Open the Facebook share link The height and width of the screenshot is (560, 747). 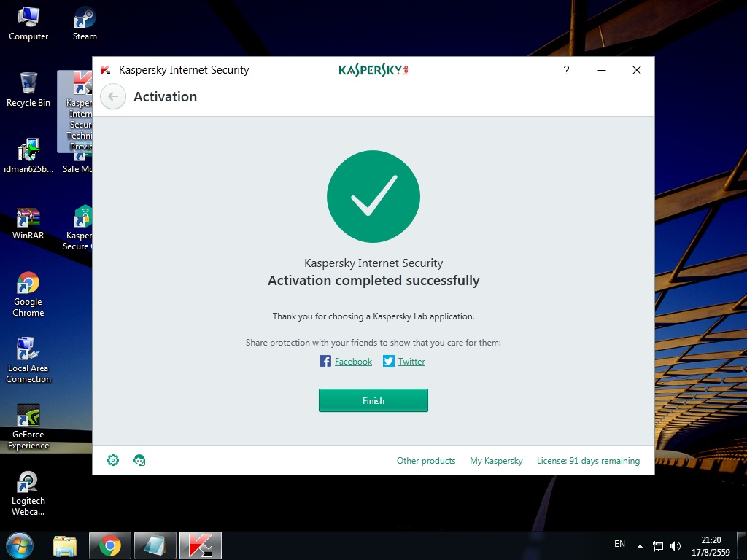[x=353, y=362]
